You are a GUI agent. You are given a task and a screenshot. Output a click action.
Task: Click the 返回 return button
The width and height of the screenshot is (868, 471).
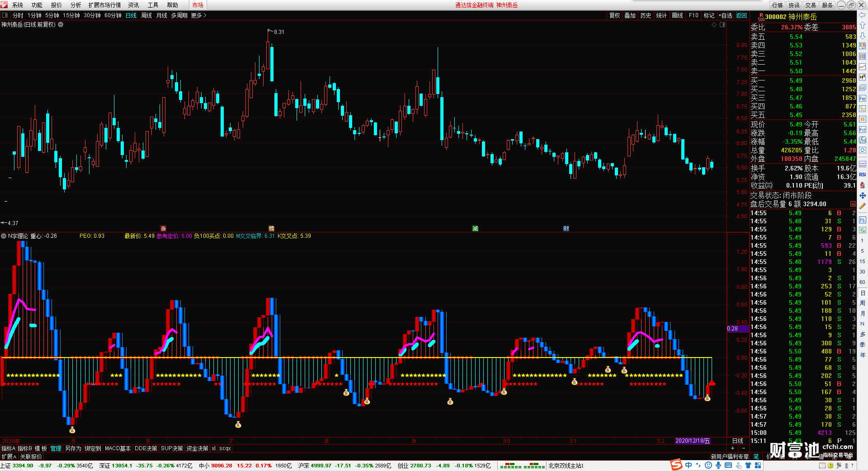(741, 15)
